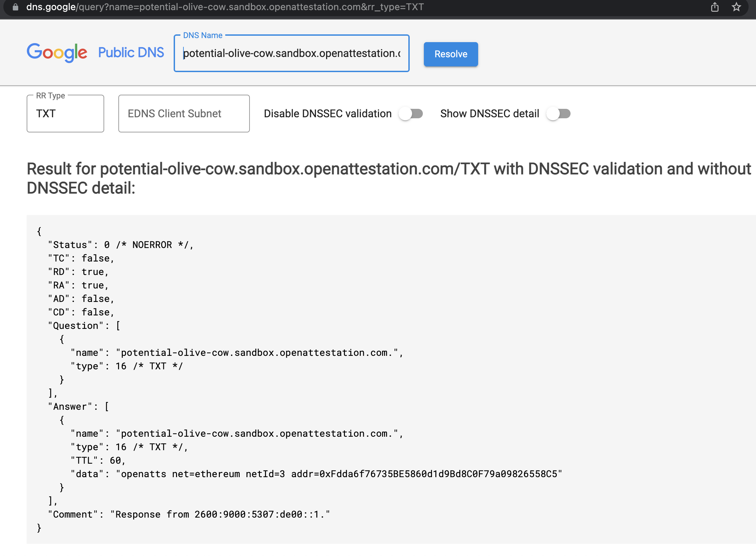Click the "CD": false line

pyautogui.click(x=81, y=312)
